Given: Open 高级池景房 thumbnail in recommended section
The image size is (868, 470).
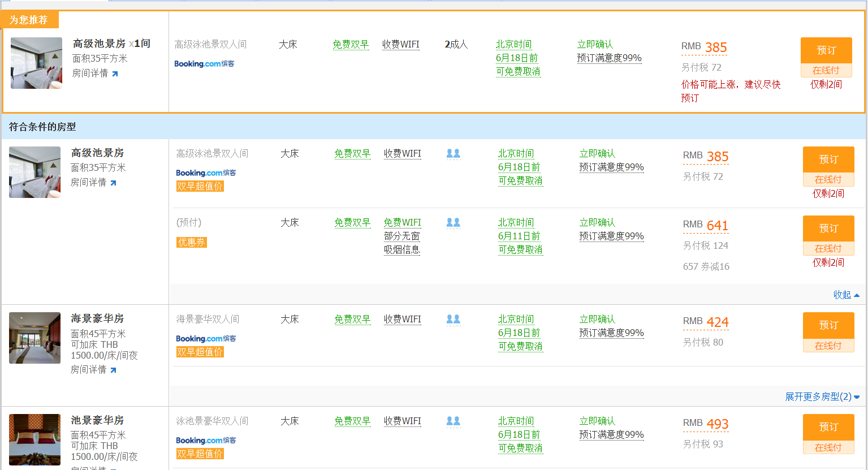Looking at the screenshot, I should click(x=36, y=63).
